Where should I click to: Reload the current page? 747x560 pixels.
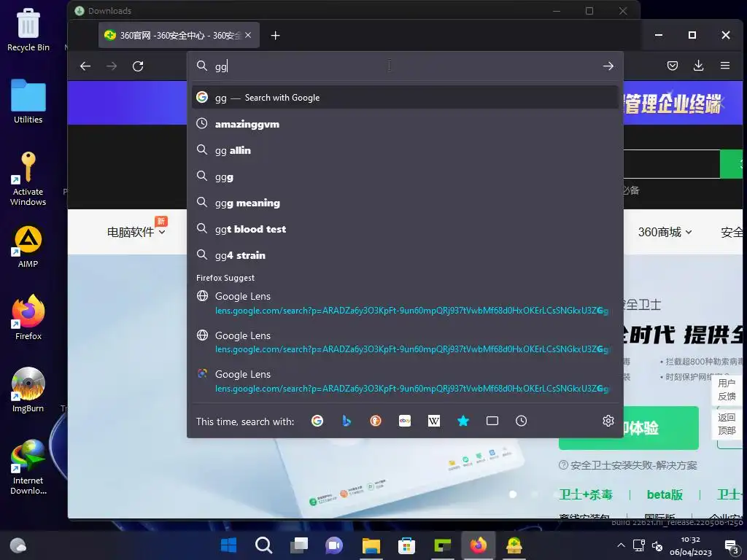coord(138,66)
